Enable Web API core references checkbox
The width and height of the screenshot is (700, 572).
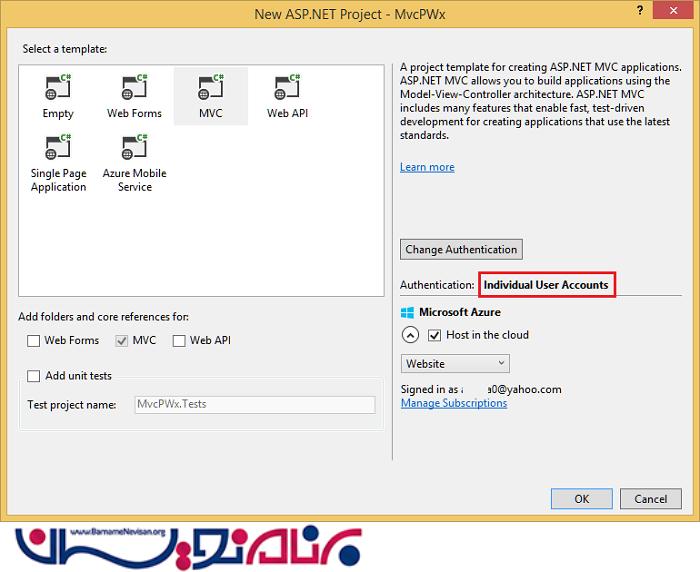(x=179, y=341)
